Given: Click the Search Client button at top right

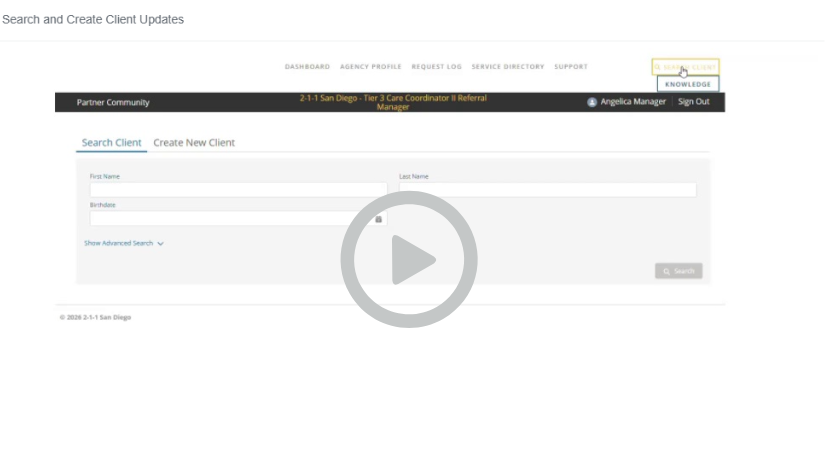Looking at the screenshot, I should [686, 67].
